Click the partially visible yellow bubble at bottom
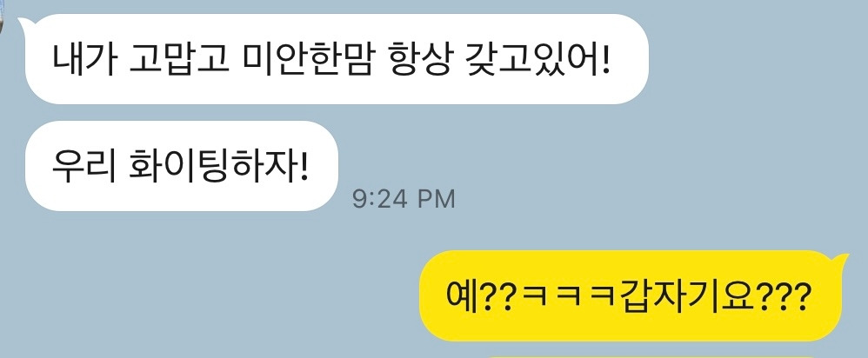 653,356
